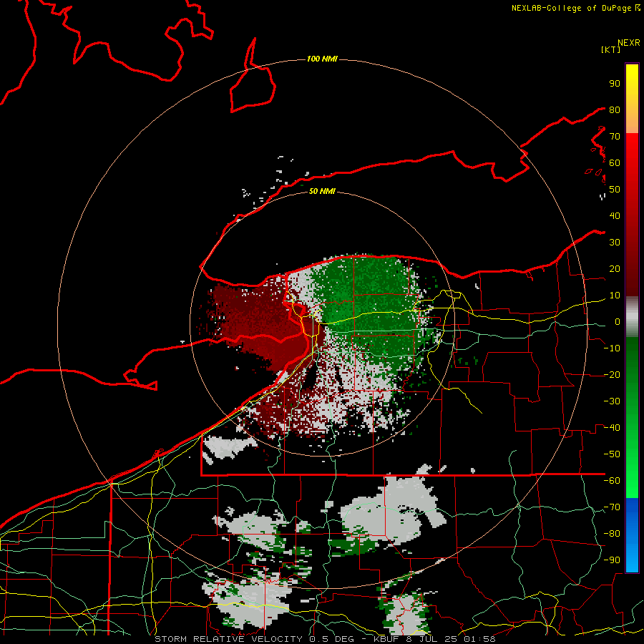Click the light blue color bar segment

click(x=632, y=559)
